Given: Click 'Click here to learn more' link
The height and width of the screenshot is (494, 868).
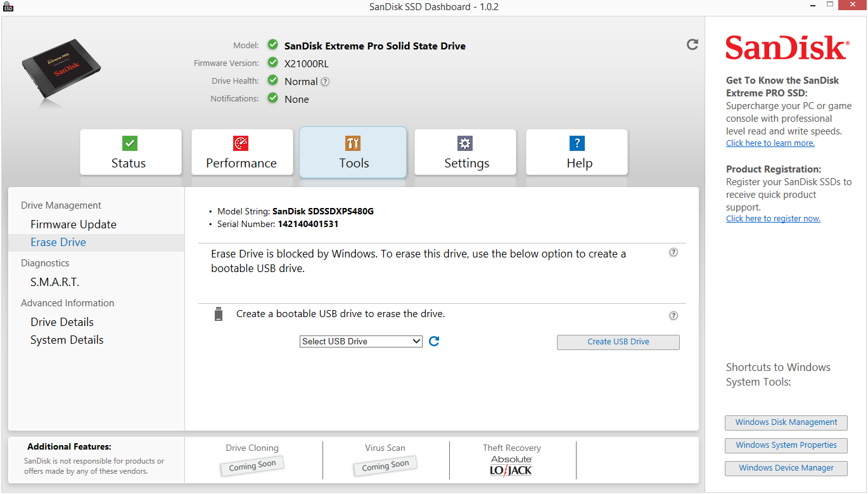Looking at the screenshot, I should pyautogui.click(x=770, y=143).
